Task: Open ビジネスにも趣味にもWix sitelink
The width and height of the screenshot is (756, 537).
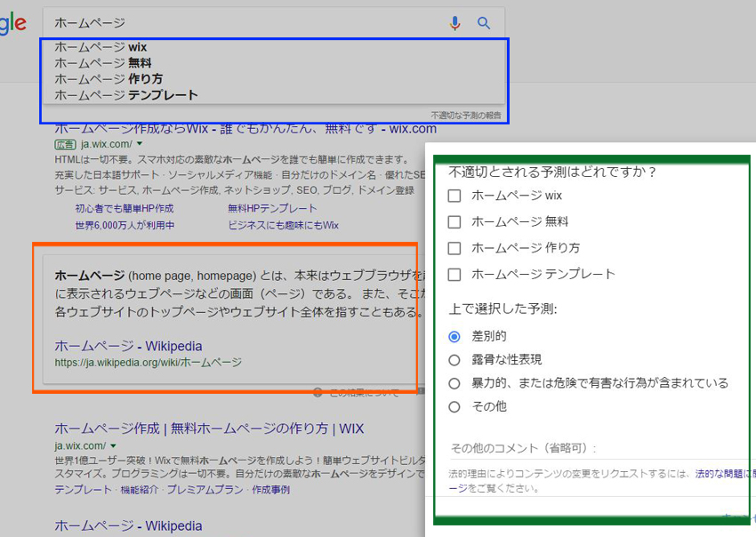Action: [284, 225]
